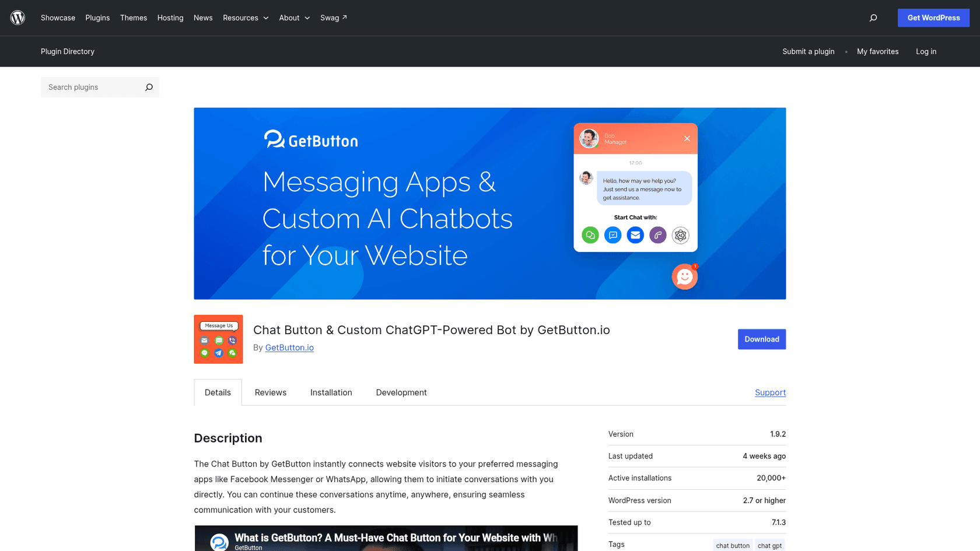
Task: Click the GetButton banner image
Action: [x=490, y=203]
